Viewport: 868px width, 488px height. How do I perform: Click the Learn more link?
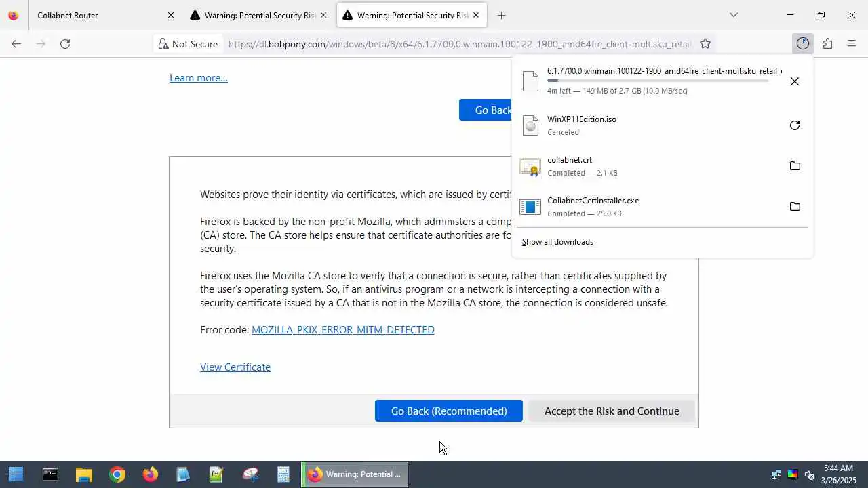(x=199, y=78)
